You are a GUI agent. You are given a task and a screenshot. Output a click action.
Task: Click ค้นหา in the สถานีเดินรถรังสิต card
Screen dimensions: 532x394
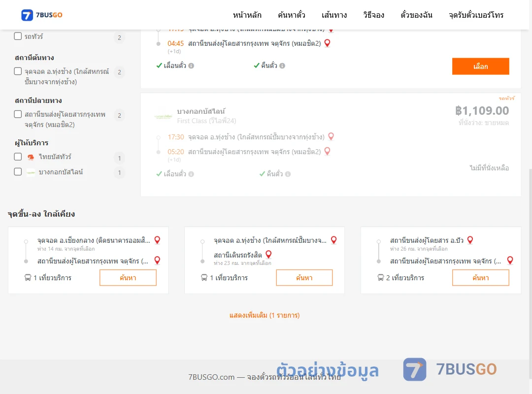coord(304,278)
